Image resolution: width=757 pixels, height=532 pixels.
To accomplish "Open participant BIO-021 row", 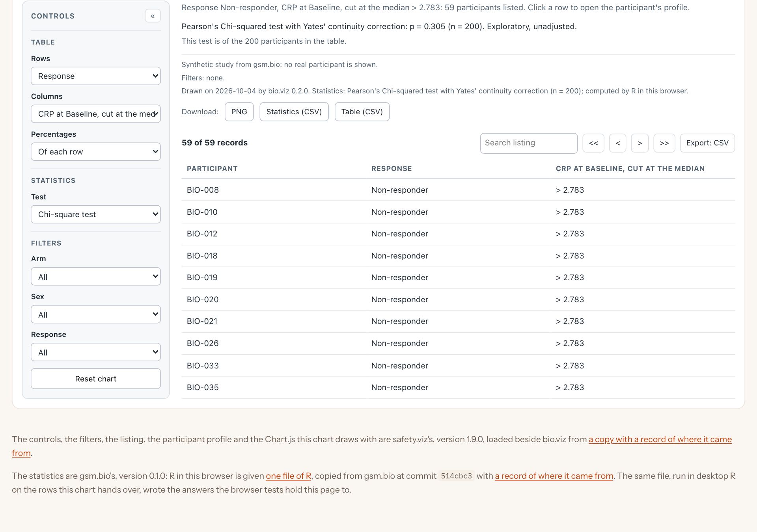I will 458,322.
